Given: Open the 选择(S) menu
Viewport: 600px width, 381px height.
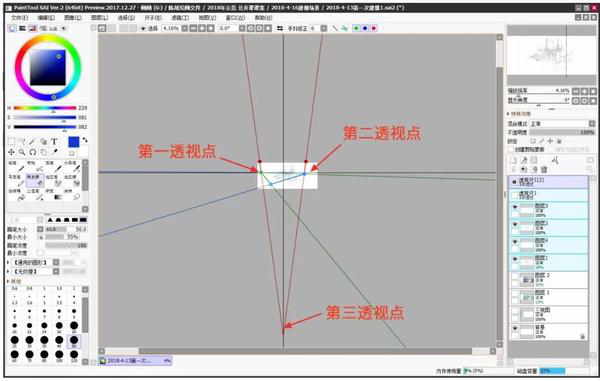Looking at the screenshot, I should (x=126, y=18).
